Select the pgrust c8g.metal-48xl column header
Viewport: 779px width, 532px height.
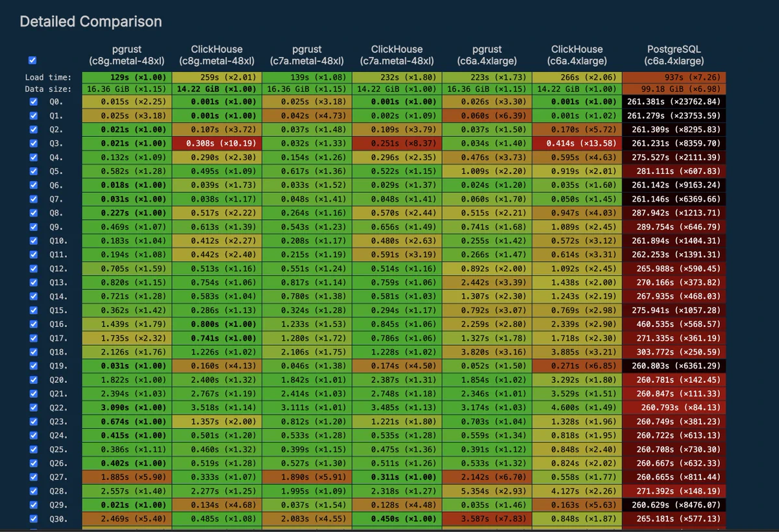[127, 55]
